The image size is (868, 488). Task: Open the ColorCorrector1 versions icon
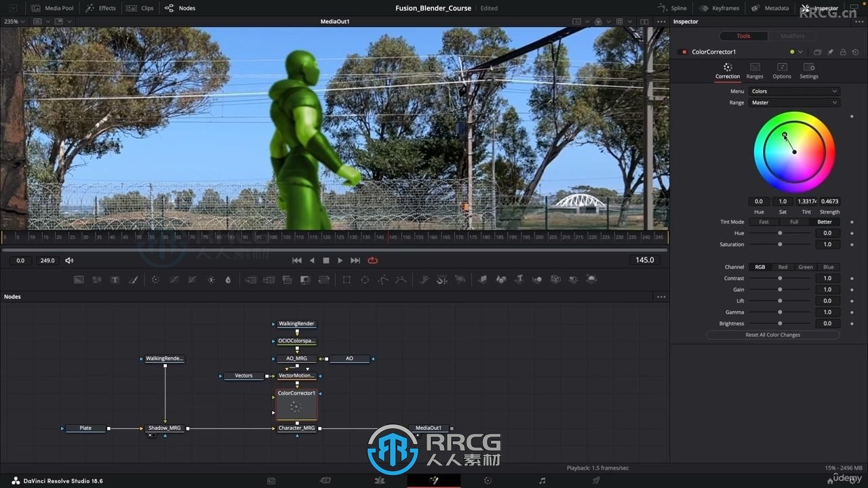pos(817,52)
